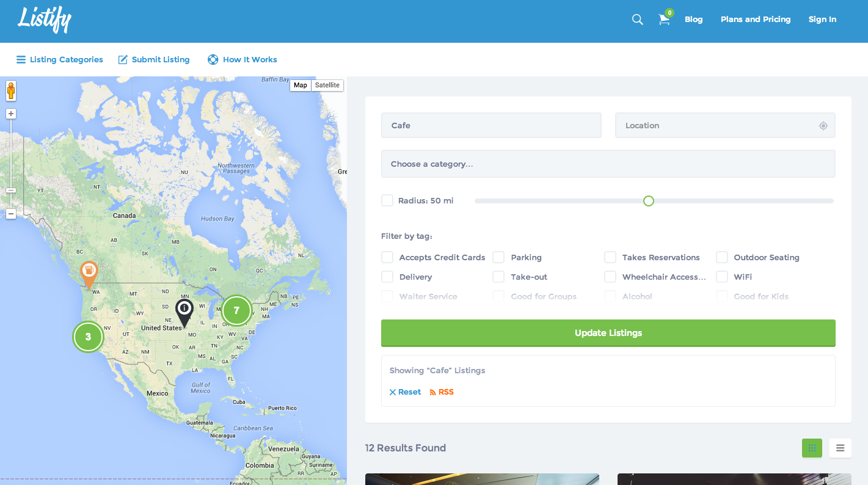Zoom out the map with minus button

point(11,214)
